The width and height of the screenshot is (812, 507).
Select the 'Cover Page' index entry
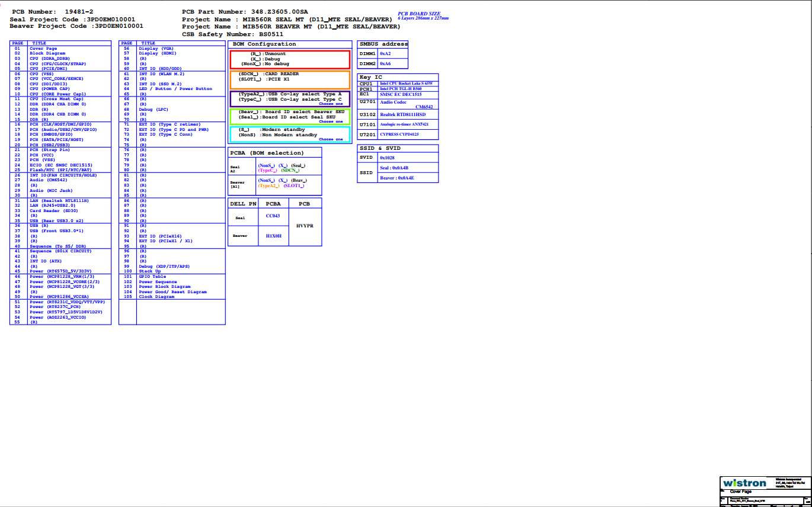coord(43,49)
